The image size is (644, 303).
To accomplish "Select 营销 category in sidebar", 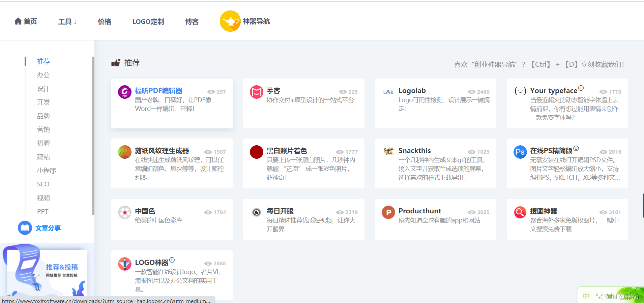I will coord(43,129).
